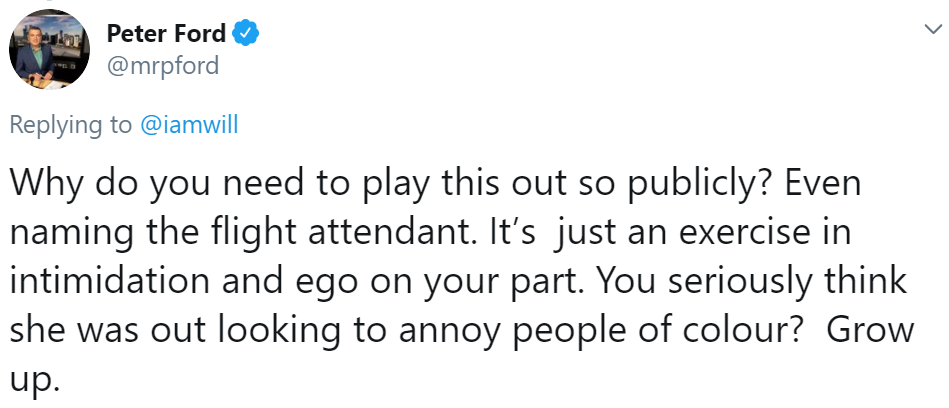This screenshot has width=949, height=408.
Task: Click the blue verified badge
Action: (246, 33)
